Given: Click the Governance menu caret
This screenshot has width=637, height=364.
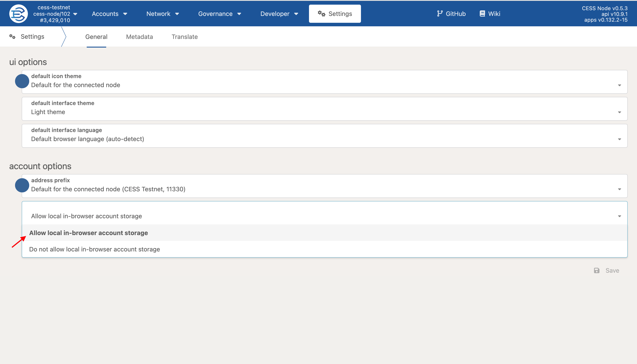Looking at the screenshot, I should coord(239,14).
